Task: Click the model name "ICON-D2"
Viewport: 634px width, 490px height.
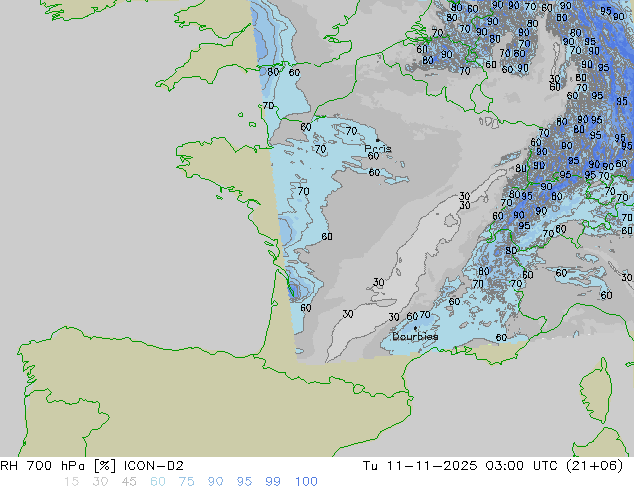Action: click(x=154, y=466)
